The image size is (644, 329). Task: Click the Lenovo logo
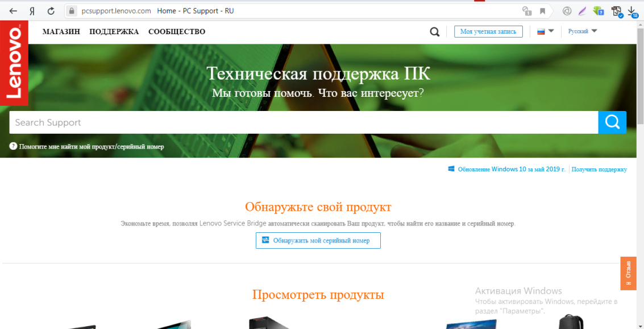click(x=14, y=63)
